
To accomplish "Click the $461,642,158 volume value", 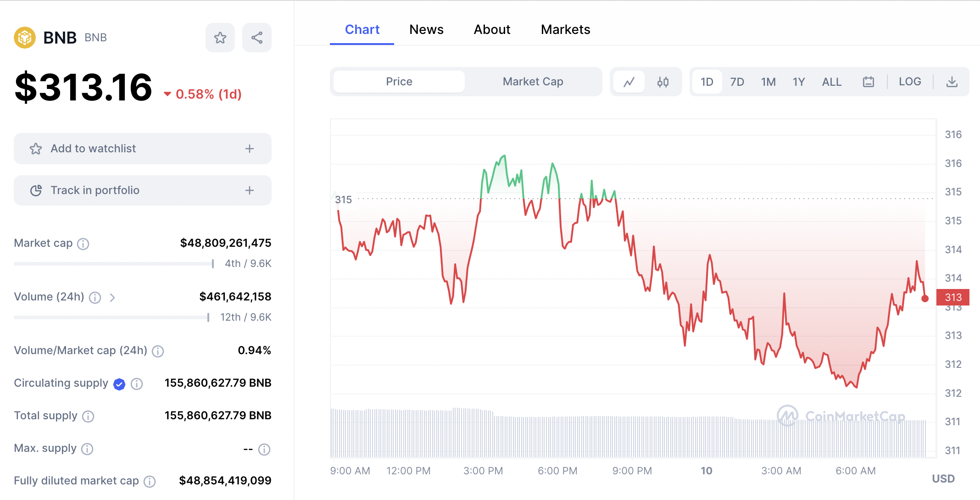I will (235, 297).
